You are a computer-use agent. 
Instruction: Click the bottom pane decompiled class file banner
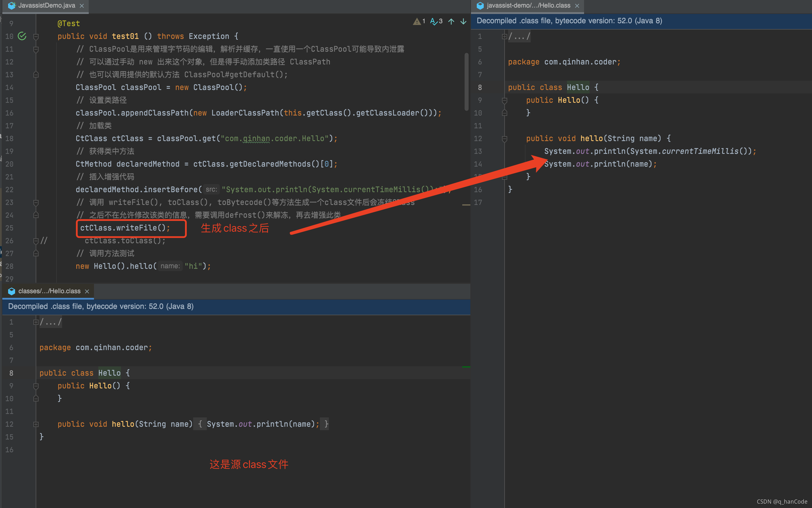click(236, 307)
